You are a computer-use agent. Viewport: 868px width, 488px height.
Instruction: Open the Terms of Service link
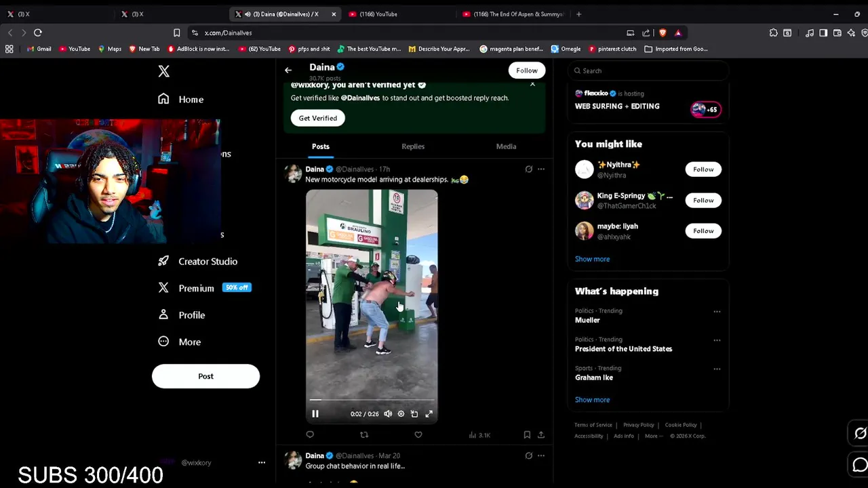point(593,425)
